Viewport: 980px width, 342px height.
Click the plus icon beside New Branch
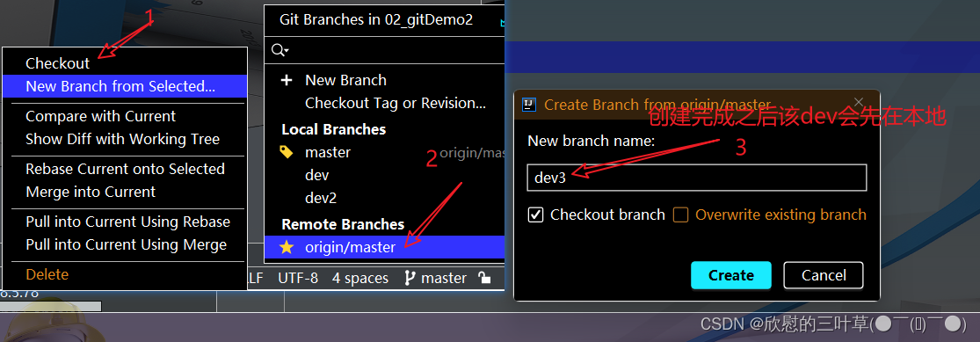[x=287, y=80]
